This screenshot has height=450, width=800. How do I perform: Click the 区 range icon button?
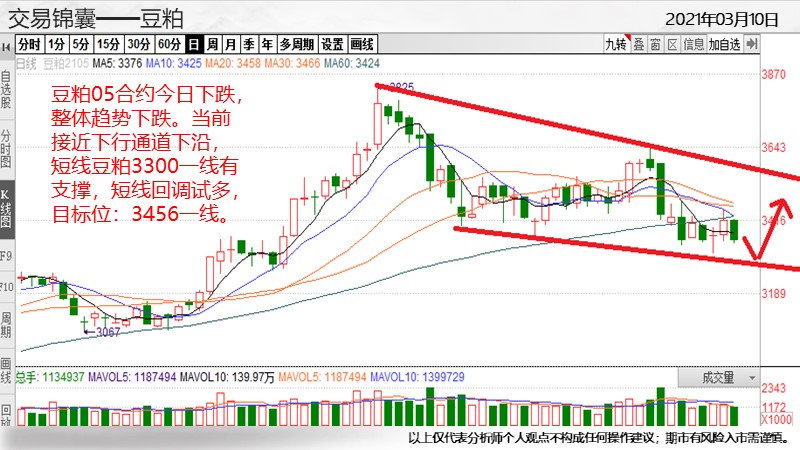tap(672, 44)
